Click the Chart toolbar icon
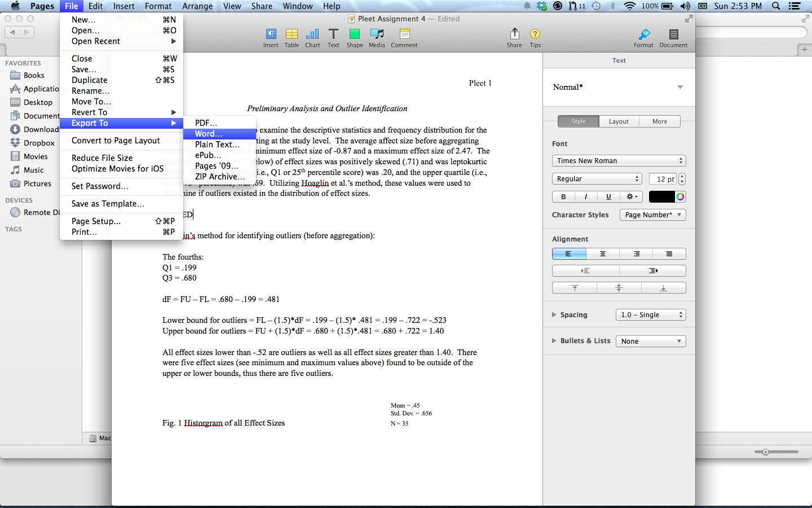Image resolution: width=812 pixels, height=508 pixels. click(x=312, y=35)
